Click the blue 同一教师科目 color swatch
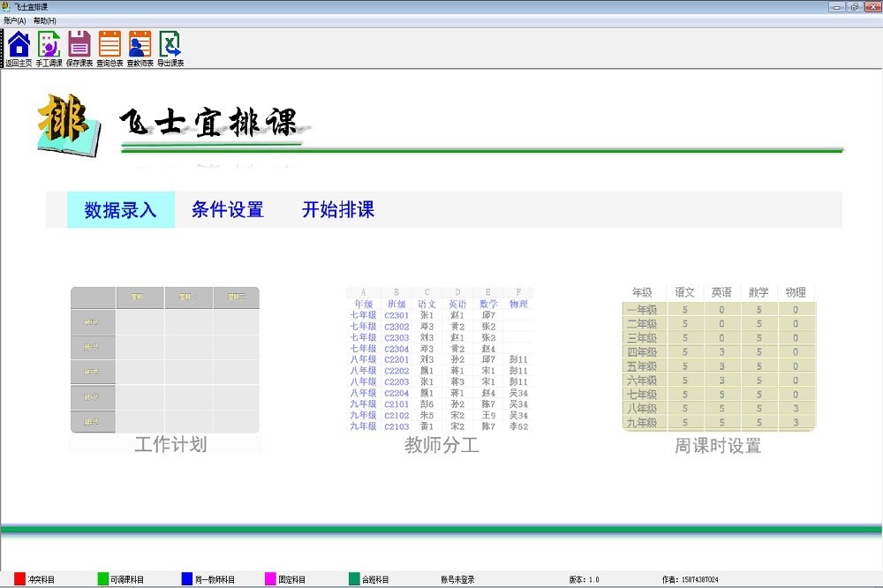The height and width of the screenshot is (588, 883). (186, 579)
